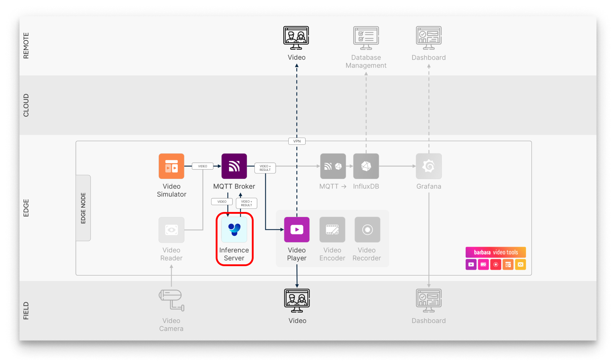Click the Video Reader icon
The height and width of the screenshot is (364, 616).
click(171, 230)
